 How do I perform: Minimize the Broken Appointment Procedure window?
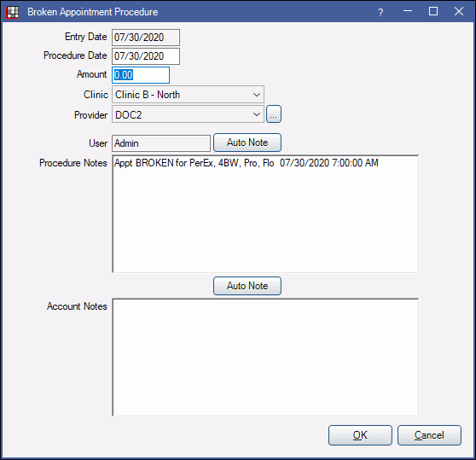tap(408, 12)
